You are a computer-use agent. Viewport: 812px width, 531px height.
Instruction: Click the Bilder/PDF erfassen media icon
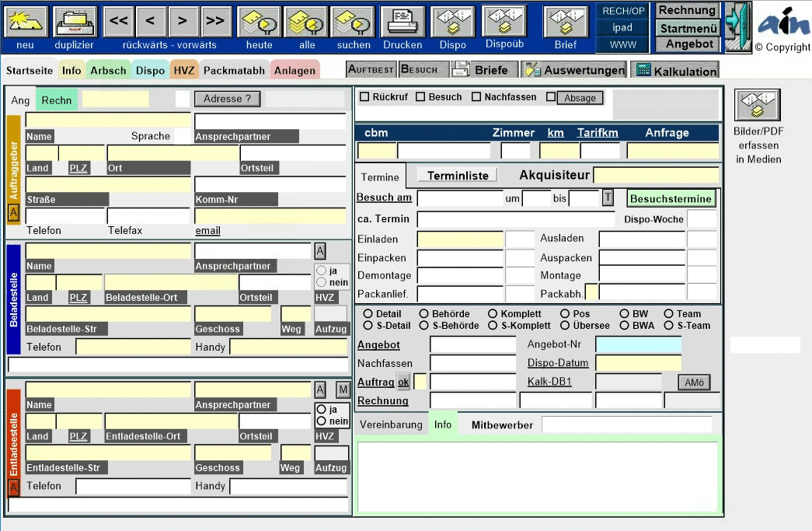click(x=758, y=105)
